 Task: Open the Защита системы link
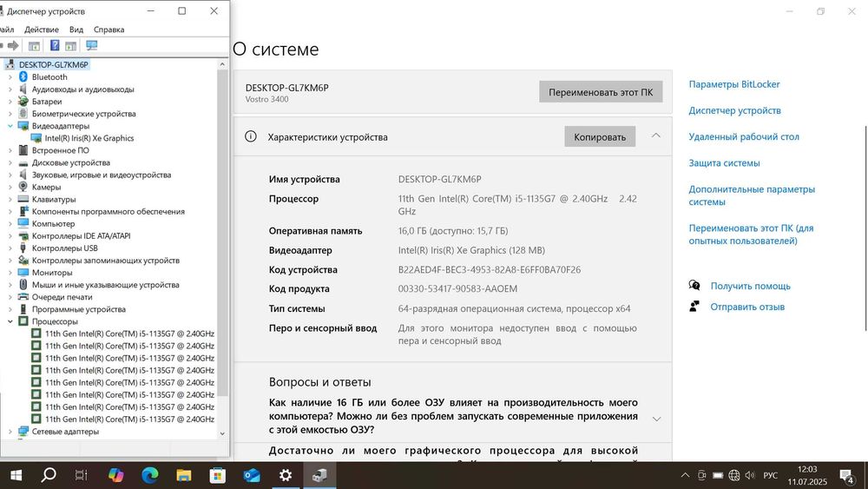(x=724, y=162)
